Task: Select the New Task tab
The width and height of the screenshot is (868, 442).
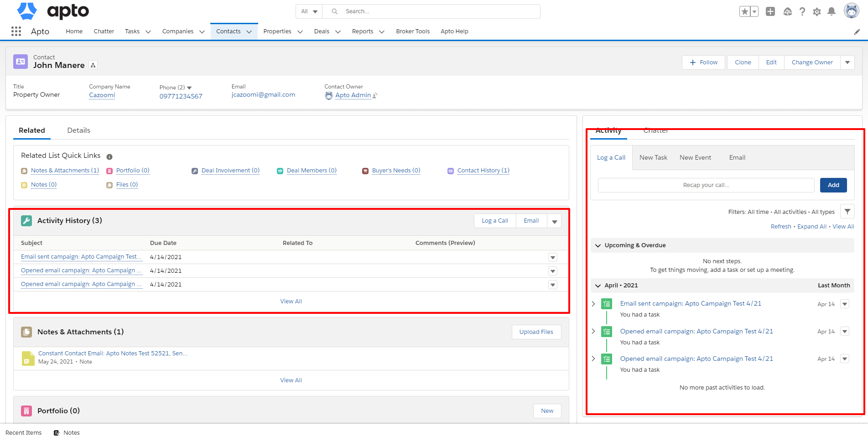Action: tap(653, 158)
